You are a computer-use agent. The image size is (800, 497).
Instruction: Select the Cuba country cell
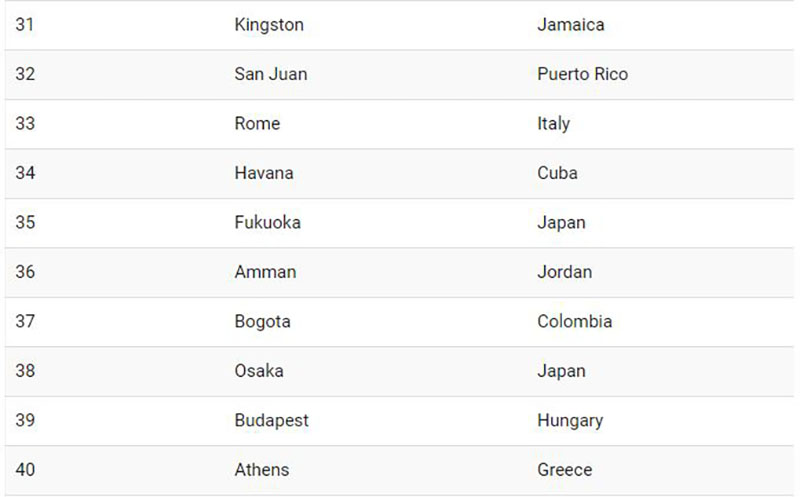pyautogui.click(x=557, y=173)
